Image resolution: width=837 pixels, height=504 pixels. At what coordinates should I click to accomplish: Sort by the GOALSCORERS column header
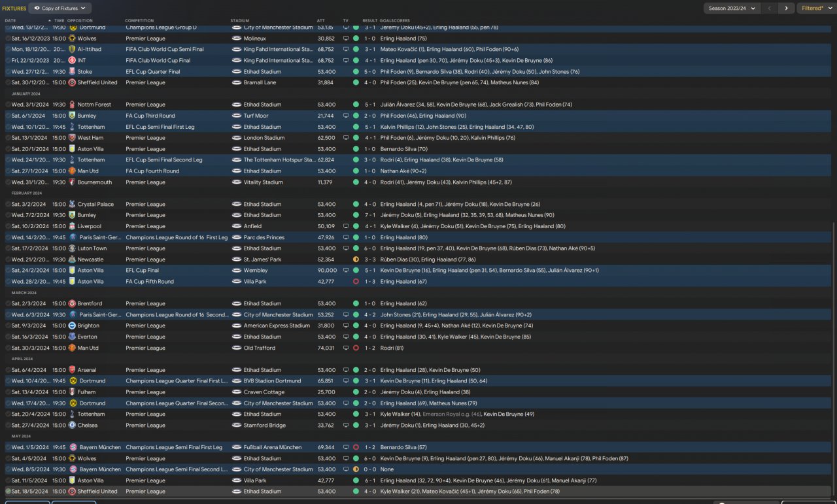394,21
